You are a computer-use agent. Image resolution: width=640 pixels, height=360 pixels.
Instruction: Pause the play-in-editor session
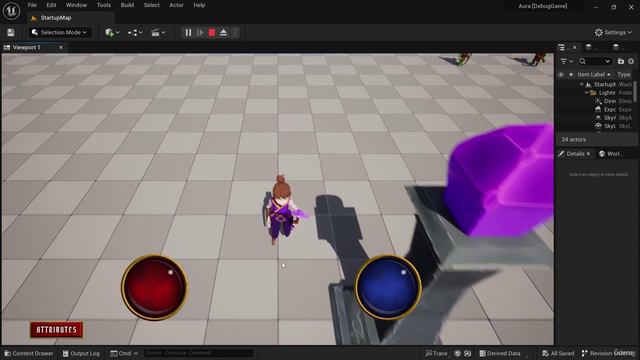(x=188, y=33)
